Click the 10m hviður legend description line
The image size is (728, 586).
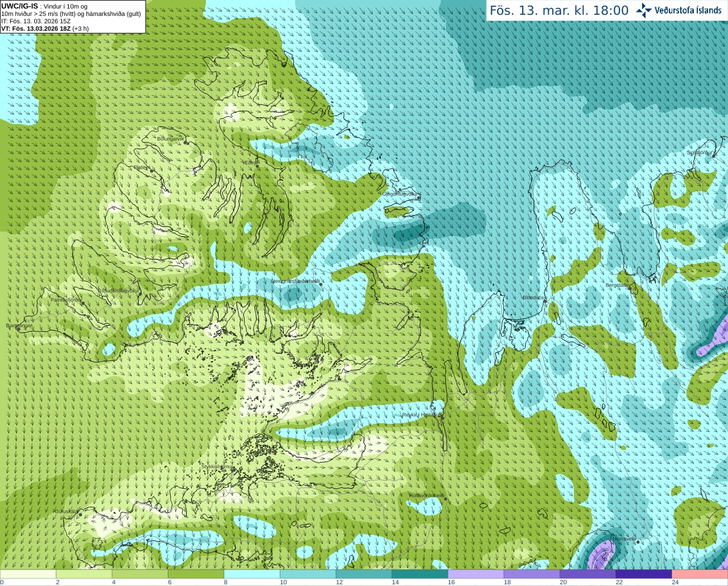pyautogui.click(x=71, y=14)
